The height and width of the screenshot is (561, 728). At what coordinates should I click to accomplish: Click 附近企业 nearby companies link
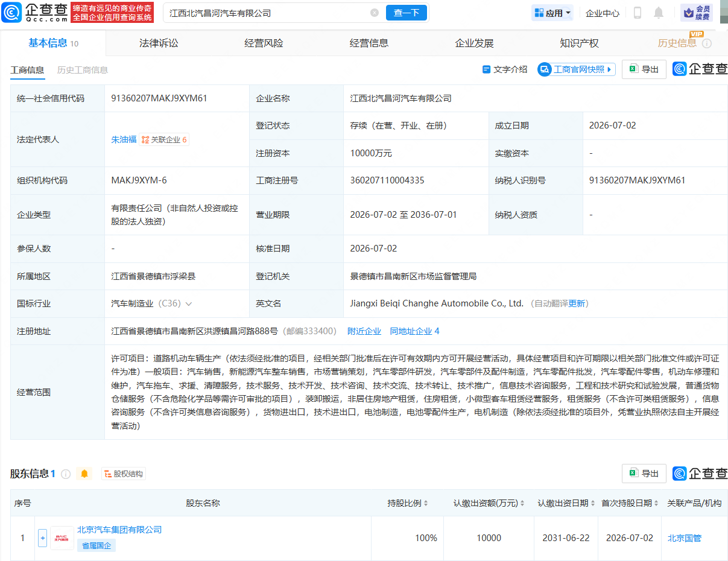[x=364, y=331]
